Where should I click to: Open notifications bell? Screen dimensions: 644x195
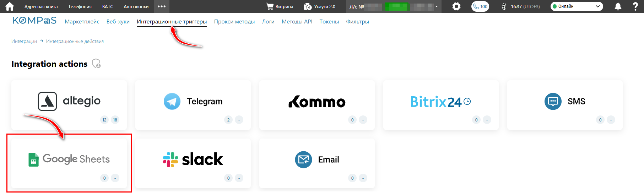coord(618,6)
